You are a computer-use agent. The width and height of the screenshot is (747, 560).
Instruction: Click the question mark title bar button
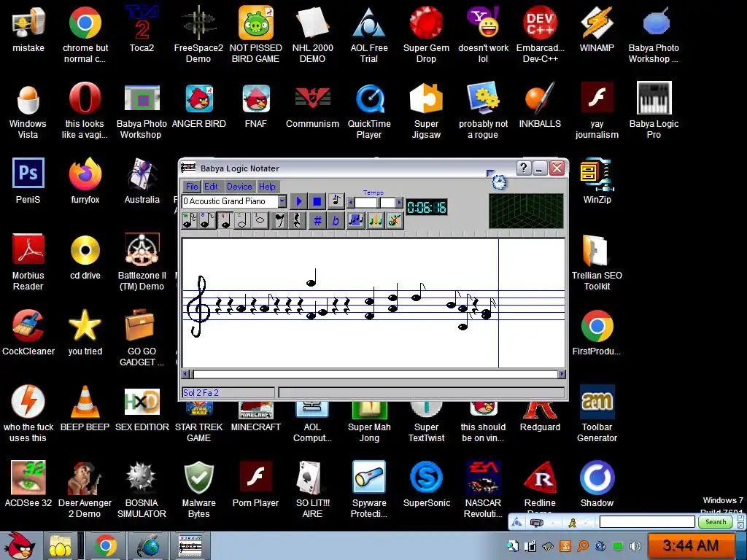point(524,168)
